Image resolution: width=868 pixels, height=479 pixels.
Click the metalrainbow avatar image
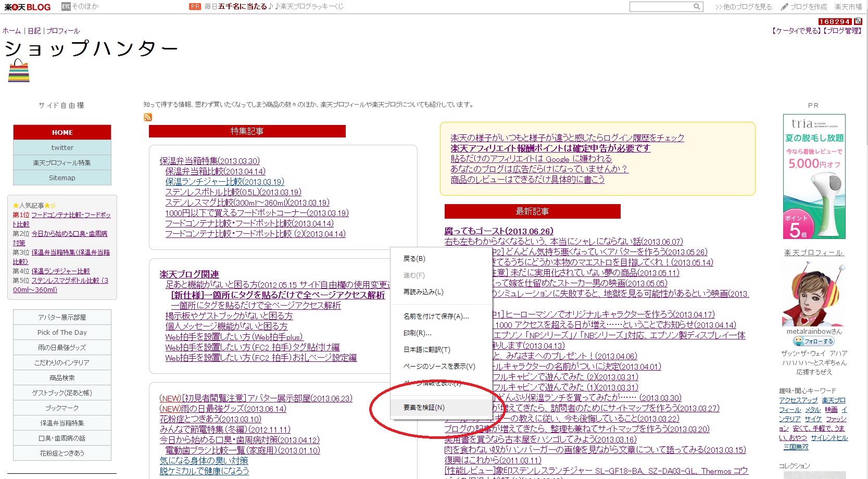[813, 294]
